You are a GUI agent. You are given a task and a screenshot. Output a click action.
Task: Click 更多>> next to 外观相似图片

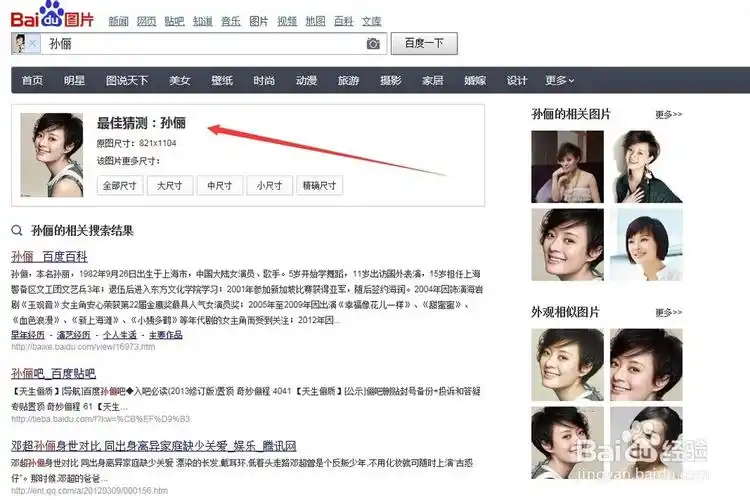pos(669,312)
